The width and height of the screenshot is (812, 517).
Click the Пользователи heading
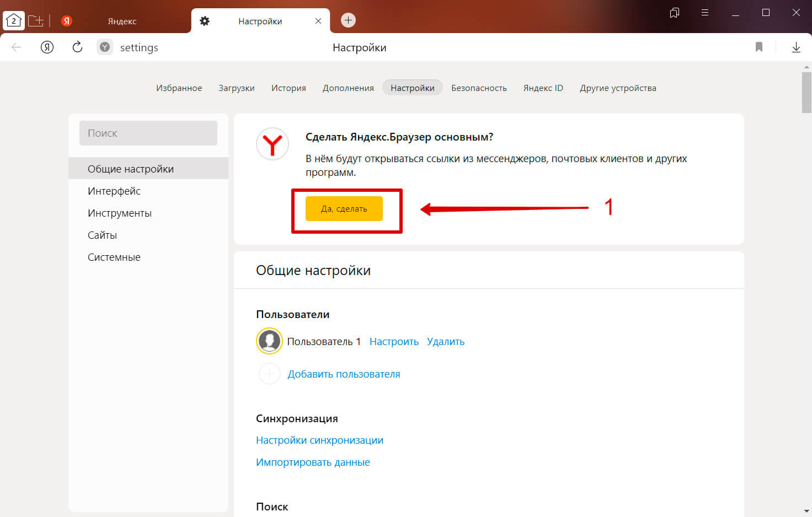pyautogui.click(x=292, y=314)
